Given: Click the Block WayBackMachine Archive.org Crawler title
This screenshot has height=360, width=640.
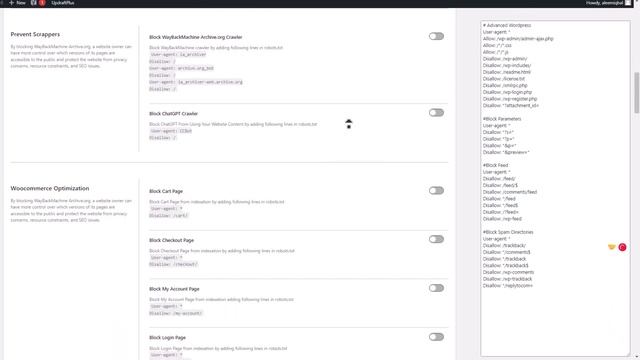Looking at the screenshot, I should (196, 37).
